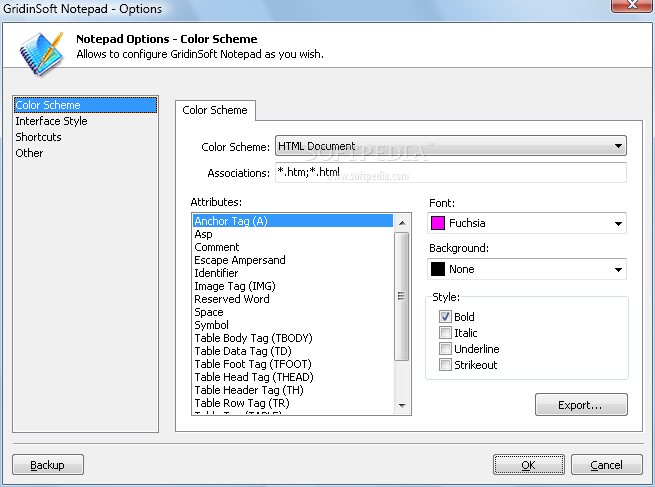Screen dimensions: 655x487
Task: Enable the Italic style checkbox
Action: 445,332
